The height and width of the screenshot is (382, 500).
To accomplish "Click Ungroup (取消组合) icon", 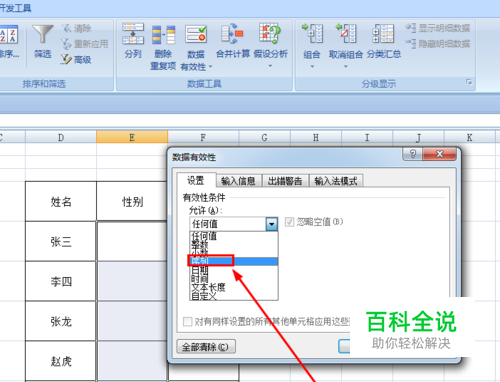I will [x=346, y=33].
